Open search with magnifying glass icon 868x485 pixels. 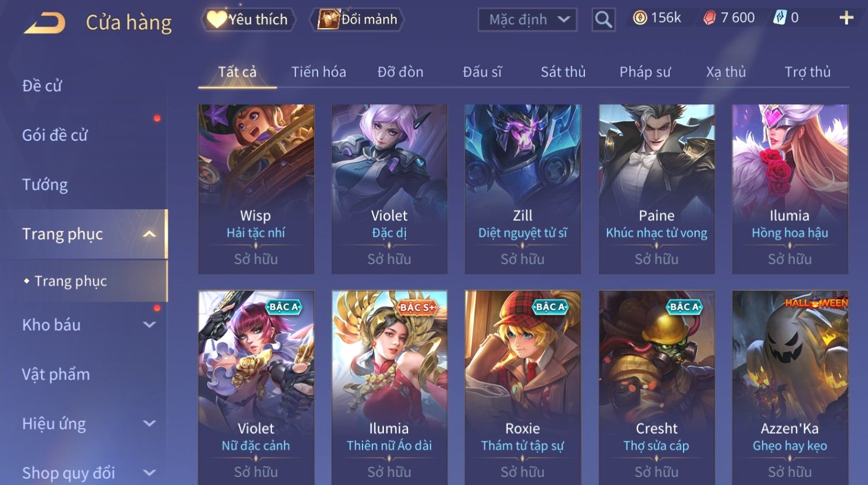point(603,20)
